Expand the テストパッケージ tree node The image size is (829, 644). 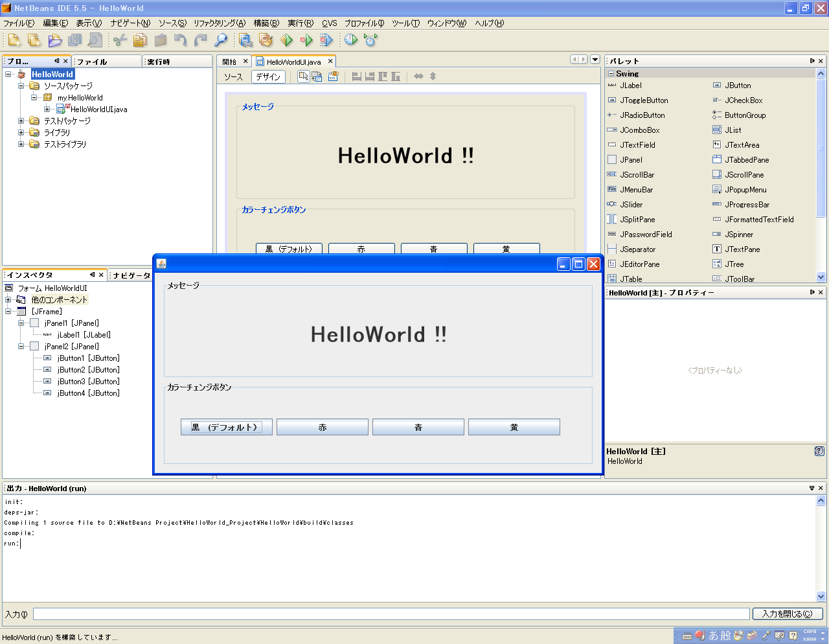(x=21, y=121)
